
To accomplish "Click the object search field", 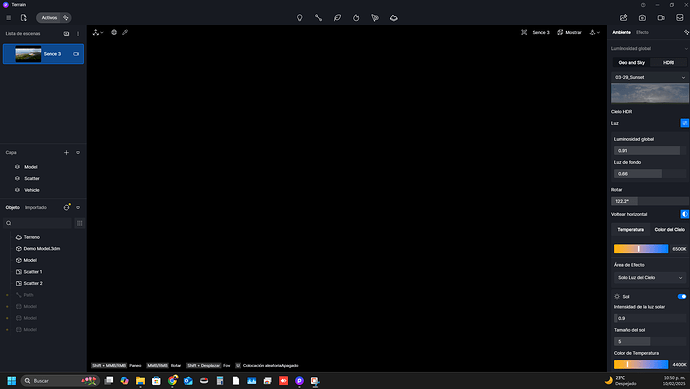I will 37,223.
